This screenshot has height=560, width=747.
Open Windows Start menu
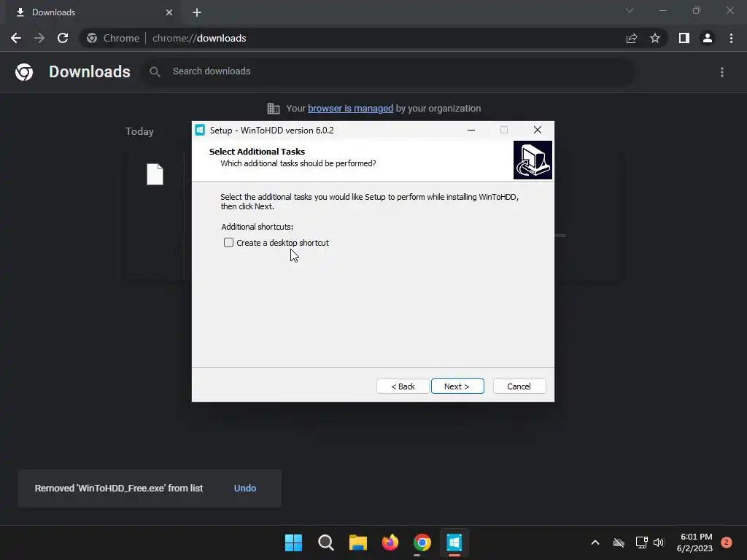(x=293, y=542)
